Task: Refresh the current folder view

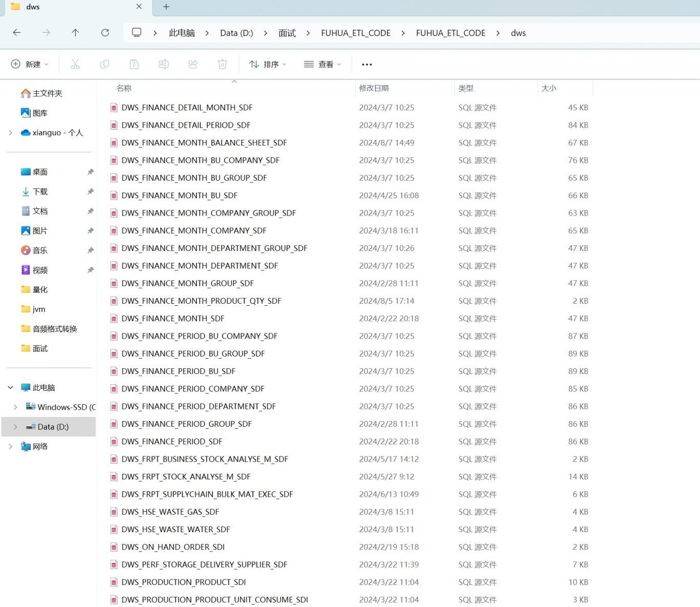Action: (x=105, y=33)
